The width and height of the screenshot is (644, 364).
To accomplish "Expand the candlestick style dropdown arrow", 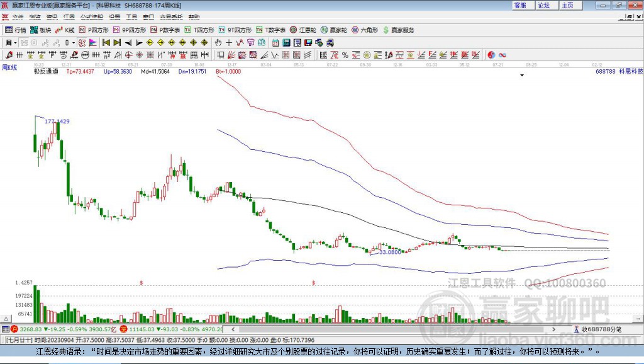I will pos(74,43).
